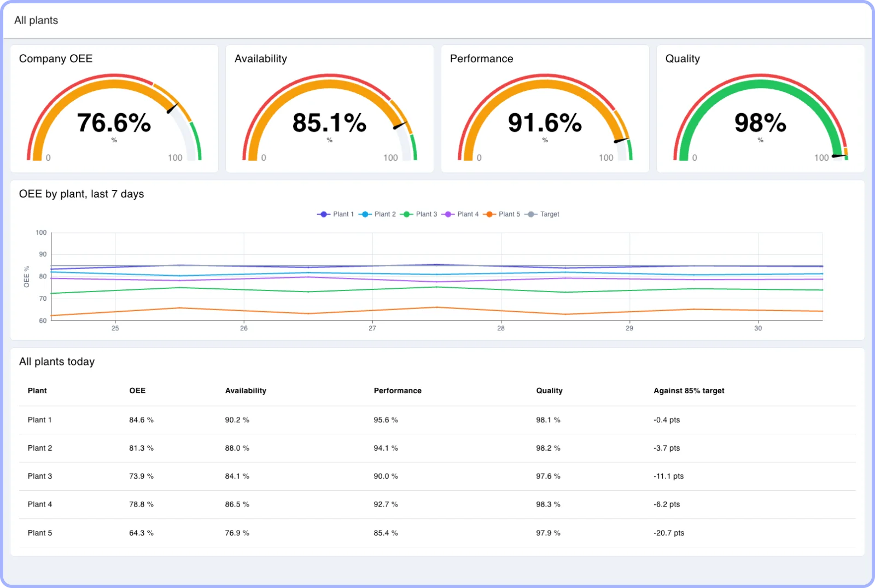This screenshot has width=875, height=588.
Task: Click the Quality 98% gauge value
Action: tap(760, 123)
